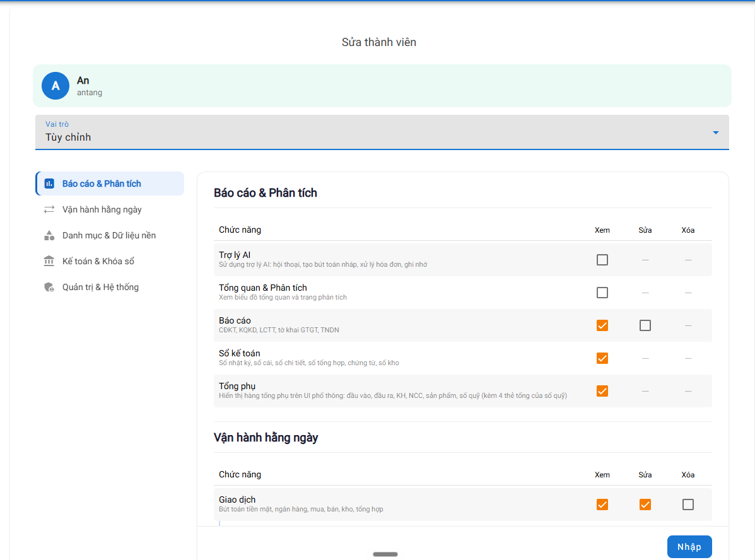This screenshot has width=755, height=560.
Task: Enable Sửa permission for Báo cáo
Action: (645, 325)
